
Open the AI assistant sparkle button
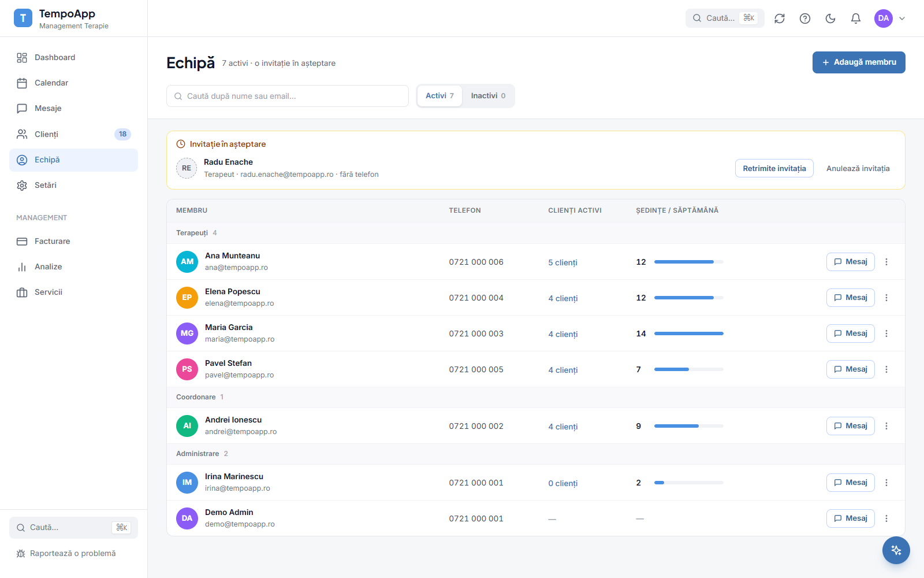(896, 550)
